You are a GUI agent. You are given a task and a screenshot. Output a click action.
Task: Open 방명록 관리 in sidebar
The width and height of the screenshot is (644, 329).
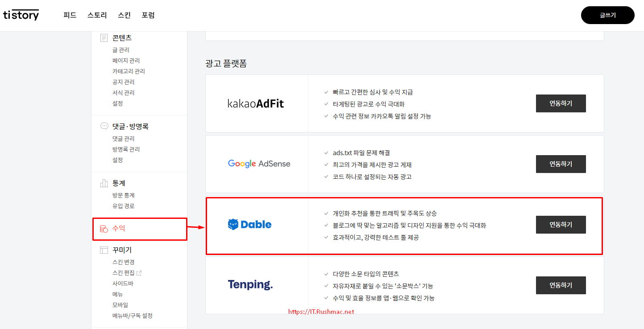(x=126, y=149)
